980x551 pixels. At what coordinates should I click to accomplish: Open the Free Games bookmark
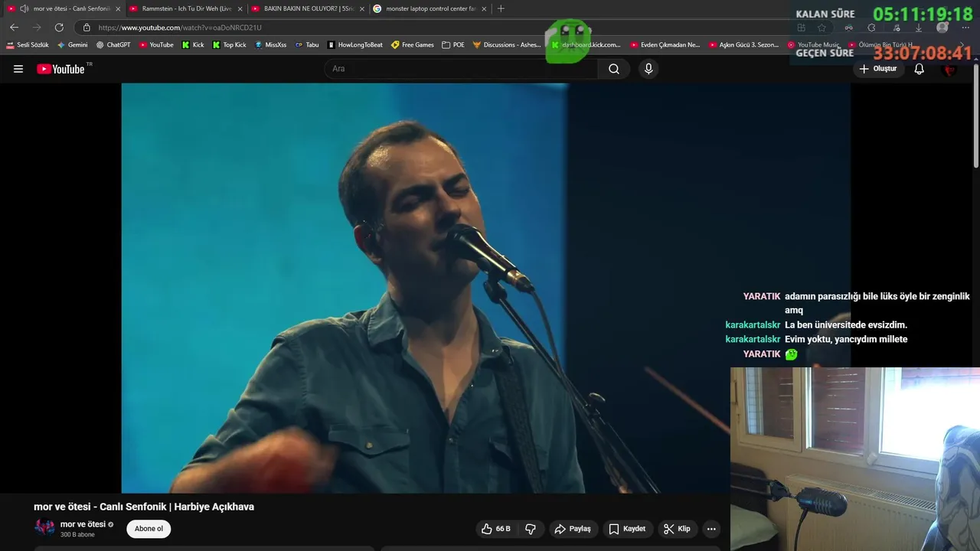[x=413, y=45]
